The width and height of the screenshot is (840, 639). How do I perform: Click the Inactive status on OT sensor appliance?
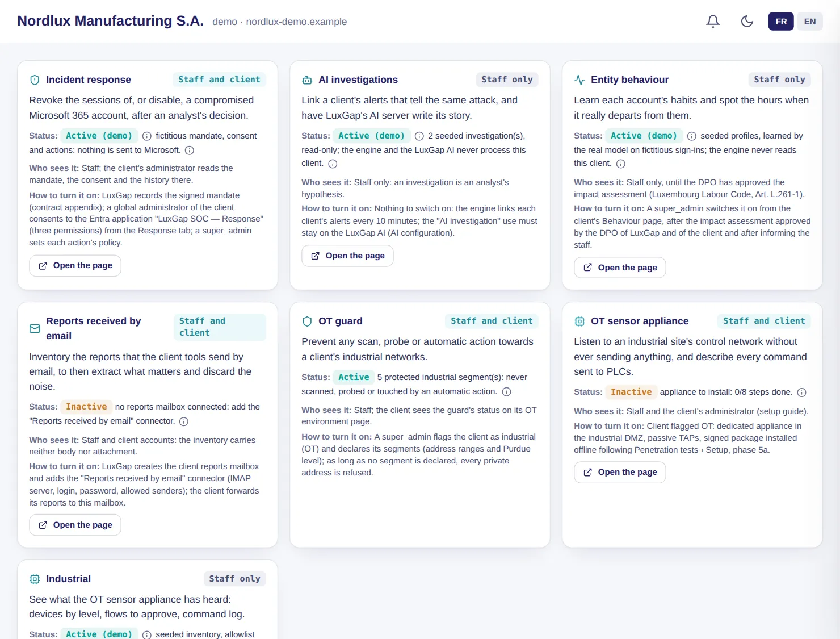coord(631,392)
